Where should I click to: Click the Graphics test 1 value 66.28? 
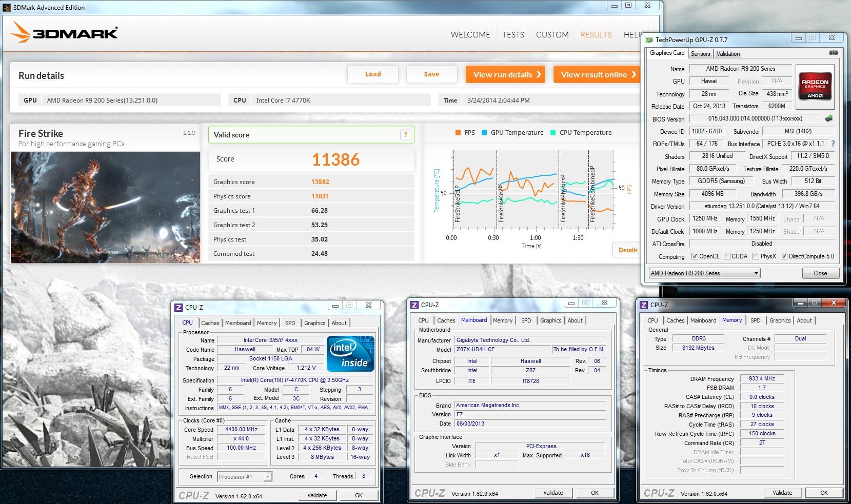coord(319,211)
